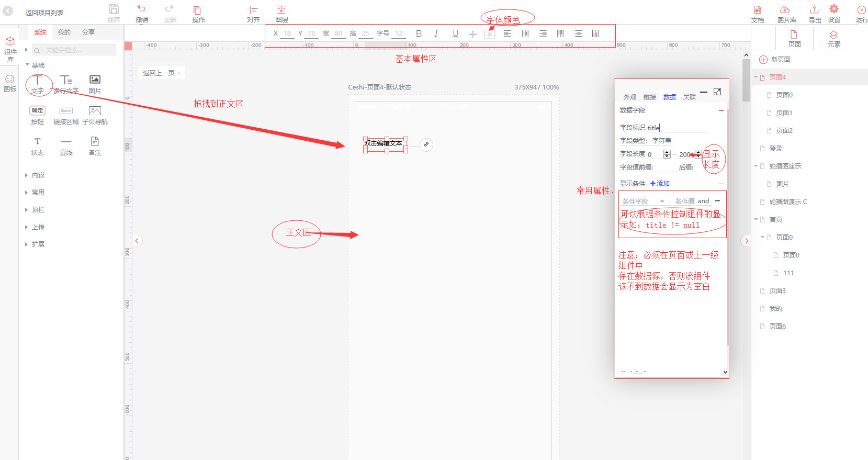
Task: Open the 图层 (layers) tool
Action: 281,10
